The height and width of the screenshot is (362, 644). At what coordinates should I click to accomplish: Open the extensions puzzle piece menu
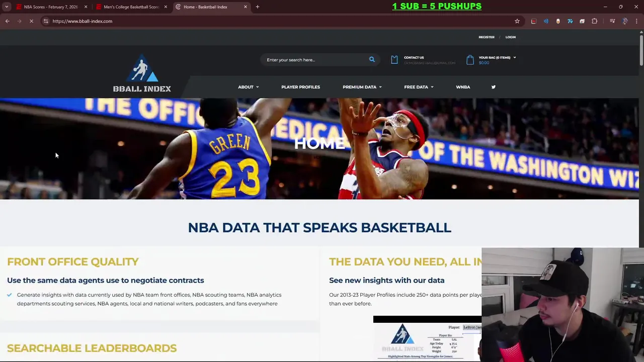tap(595, 21)
